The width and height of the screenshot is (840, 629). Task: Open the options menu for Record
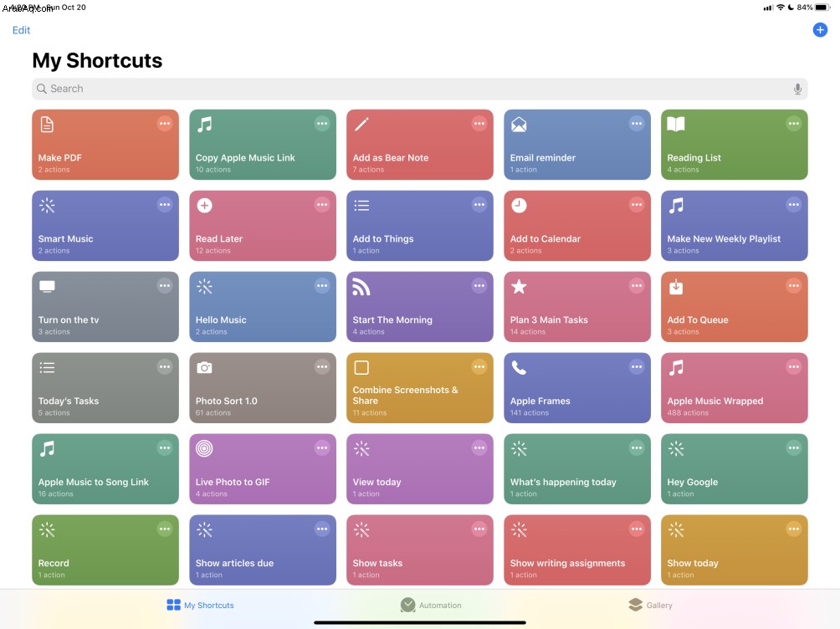point(165,529)
